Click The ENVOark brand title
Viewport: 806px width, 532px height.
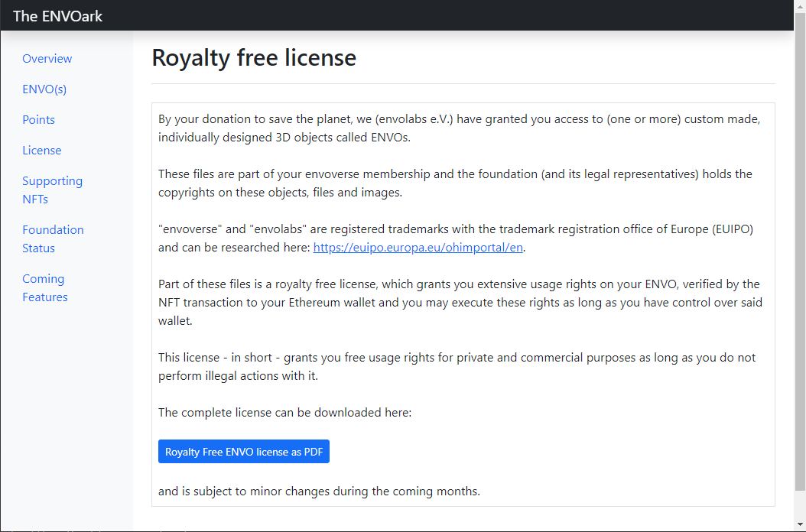[57, 16]
